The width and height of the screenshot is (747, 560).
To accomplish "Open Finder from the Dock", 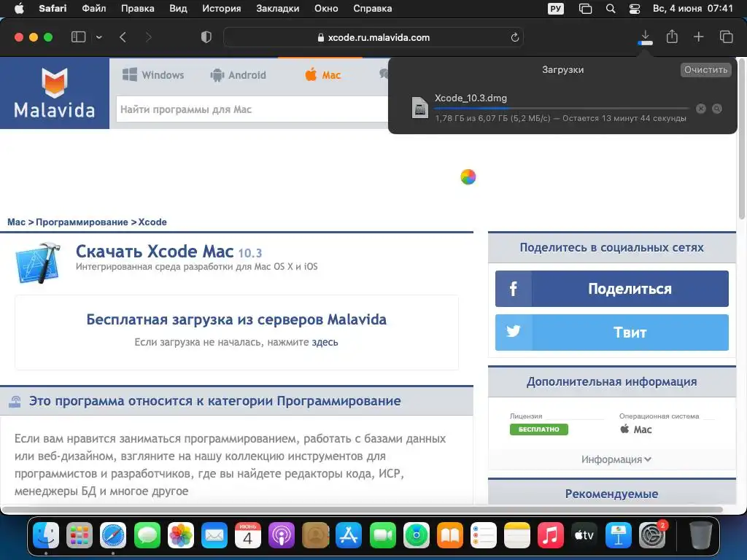I will coord(46,534).
